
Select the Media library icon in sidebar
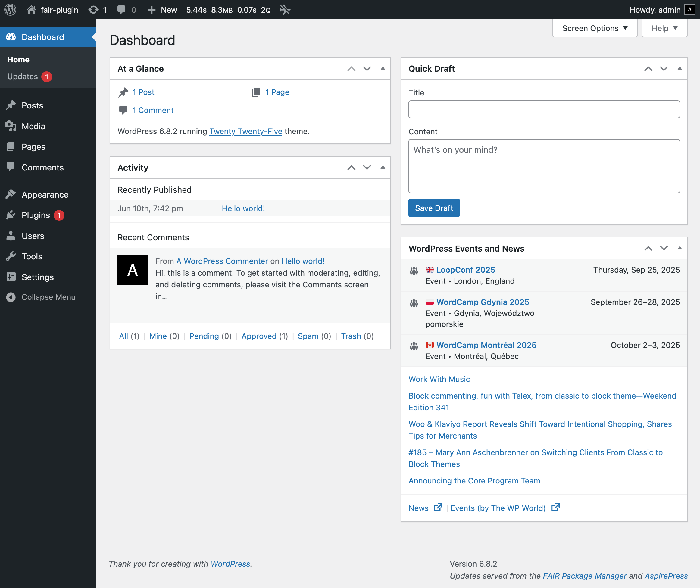tap(11, 126)
